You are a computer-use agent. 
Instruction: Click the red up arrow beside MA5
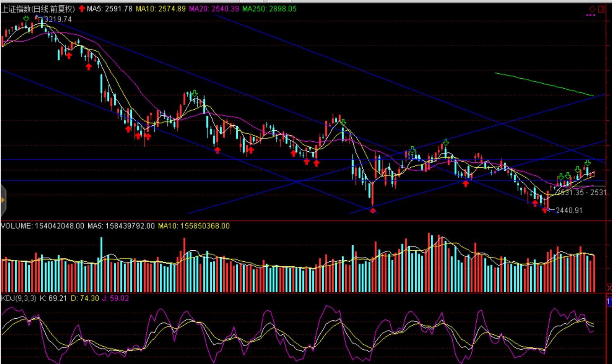[82, 9]
